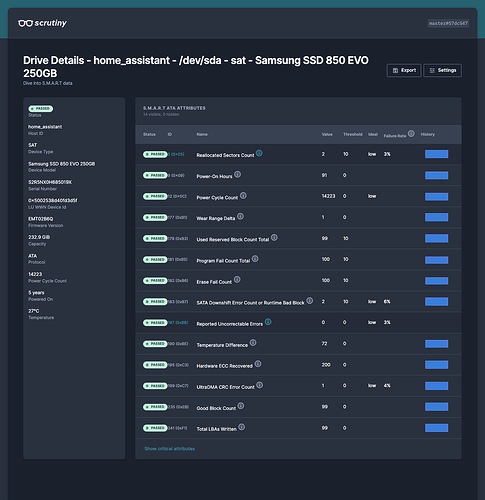
Task: Click the drive PASSED status badge in sidebar
Action: pos(41,109)
